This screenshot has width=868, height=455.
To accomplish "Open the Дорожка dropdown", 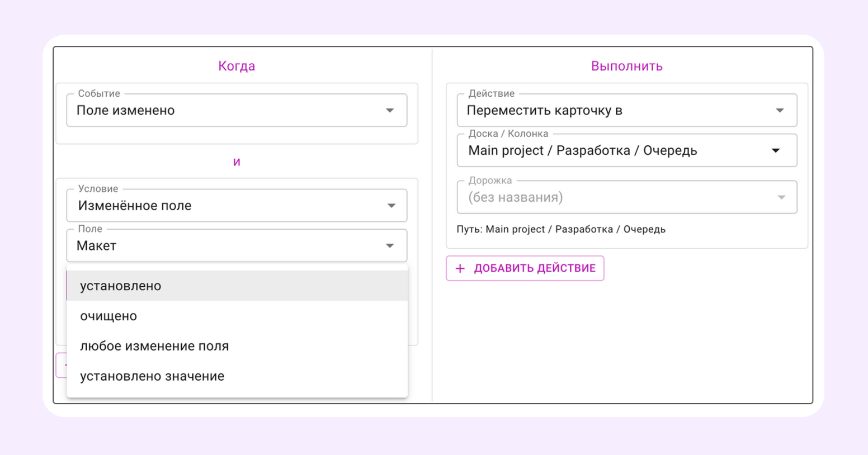I will point(627,197).
